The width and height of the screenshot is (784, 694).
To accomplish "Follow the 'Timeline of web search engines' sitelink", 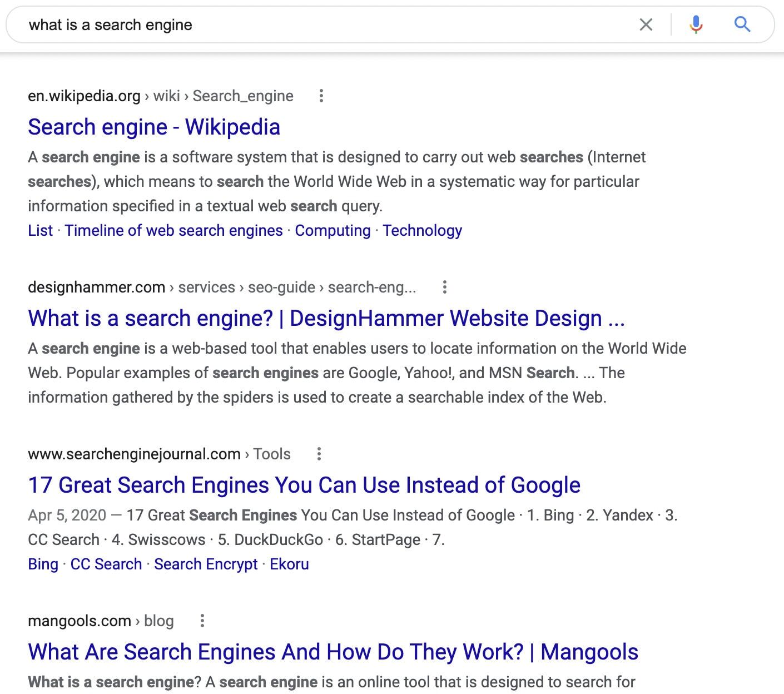I will click(x=173, y=230).
